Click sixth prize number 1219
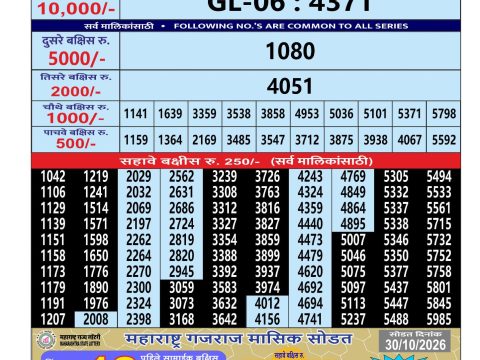 [x=96, y=176]
